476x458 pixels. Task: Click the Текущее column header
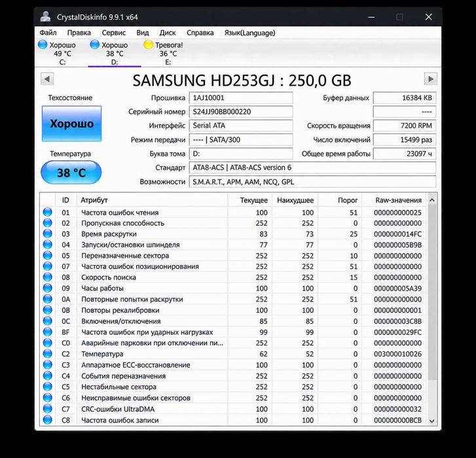coord(250,200)
